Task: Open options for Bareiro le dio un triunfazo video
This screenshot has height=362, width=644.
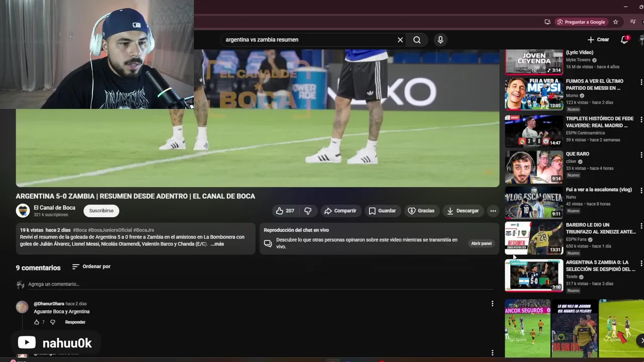Action: coord(641,226)
